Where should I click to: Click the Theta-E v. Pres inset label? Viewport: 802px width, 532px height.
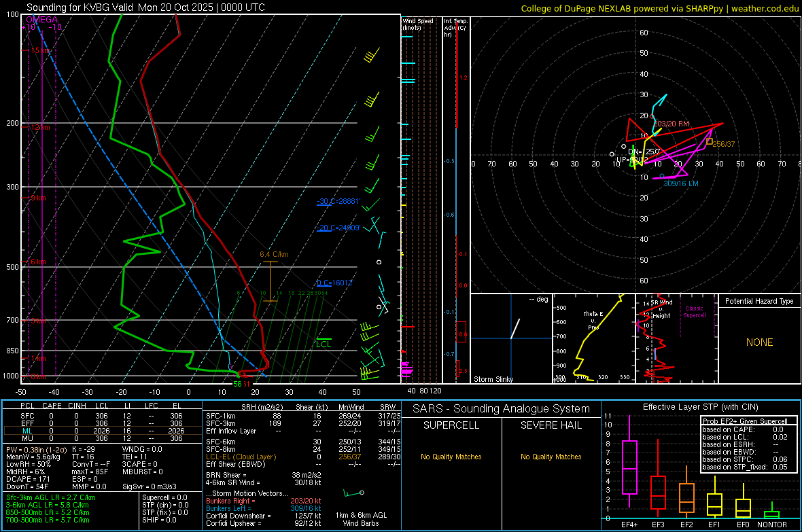coord(593,320)
